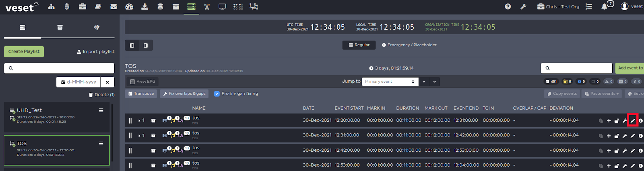The image size is (644, 171).
Task: Open the wrench settings icon in top bar
Action: [x=523, y=6]
